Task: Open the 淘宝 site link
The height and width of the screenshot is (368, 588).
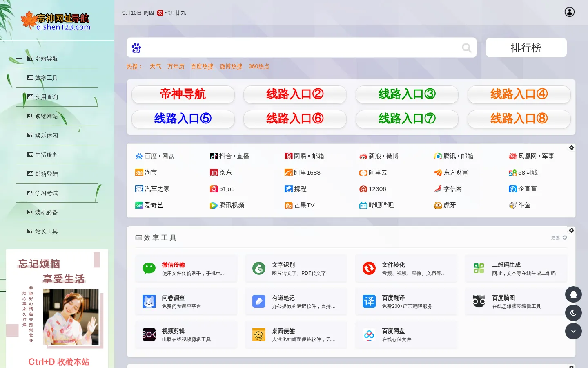Action: point(146,173)
